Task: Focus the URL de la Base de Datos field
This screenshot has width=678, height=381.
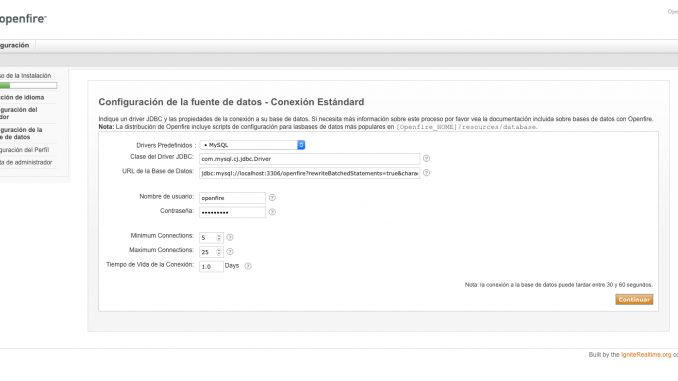Action: pyautogui.click(x=309, y=173)
